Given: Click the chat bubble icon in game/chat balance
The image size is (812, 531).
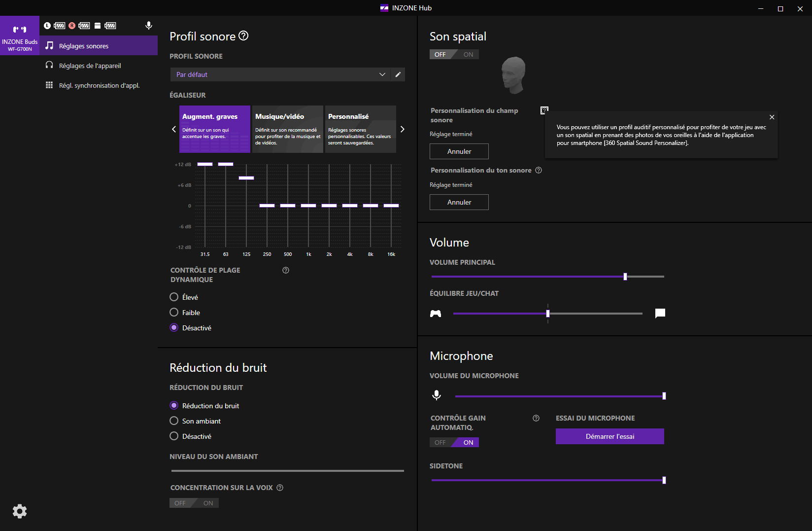Looking at the screenshot, I should pos(660,313).
